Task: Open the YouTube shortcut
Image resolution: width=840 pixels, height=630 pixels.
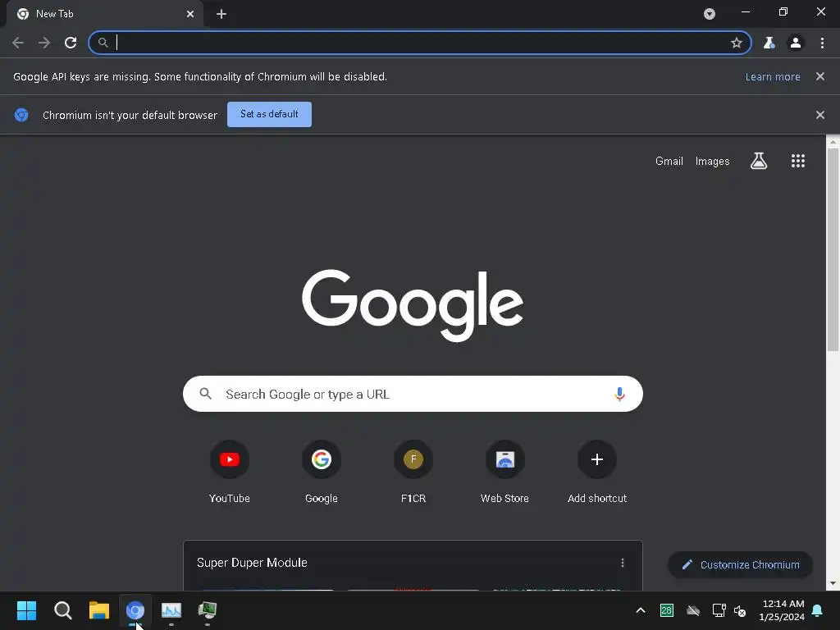Action: 230,472
